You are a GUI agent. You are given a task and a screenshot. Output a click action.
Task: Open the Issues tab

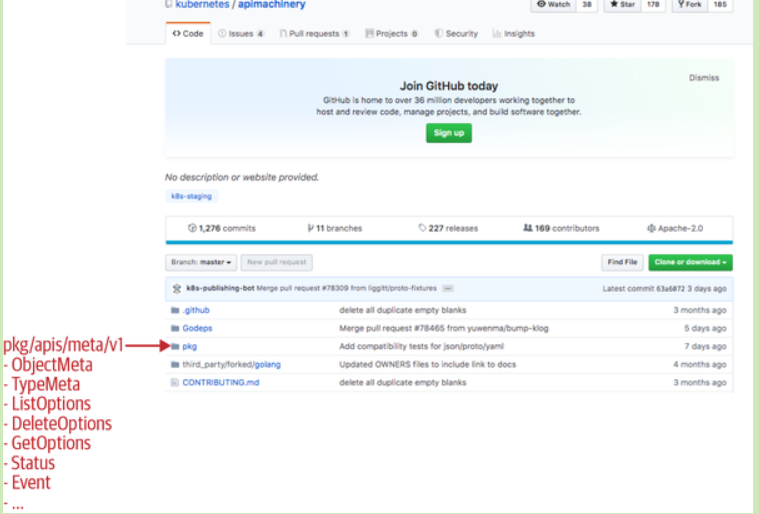tap(241, 33)
